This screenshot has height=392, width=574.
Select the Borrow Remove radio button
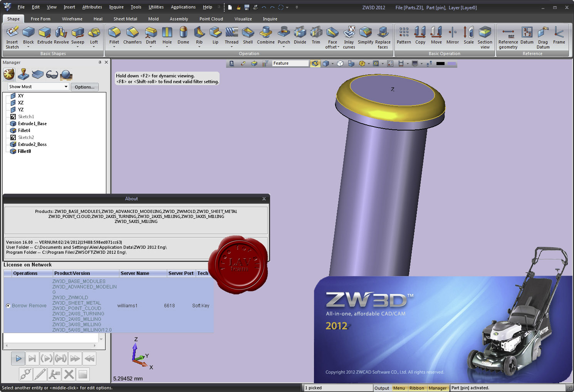pyautogui.click(x=8, y=306)
